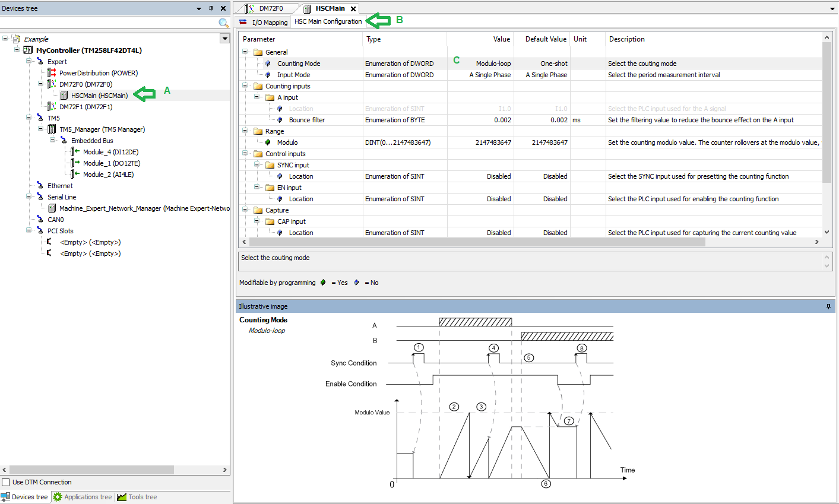Click the Parameter column header
This screenshot has height=504, width=839.
click(300, 39)
